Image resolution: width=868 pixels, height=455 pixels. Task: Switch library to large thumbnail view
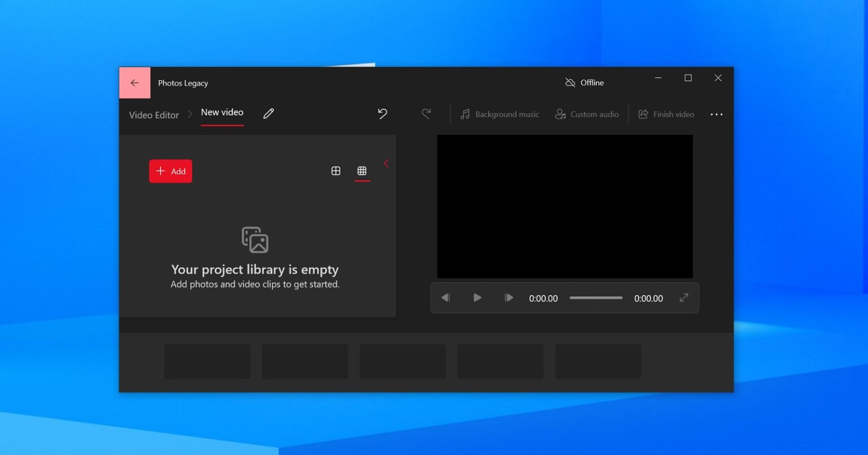click(x=336, y=170)
